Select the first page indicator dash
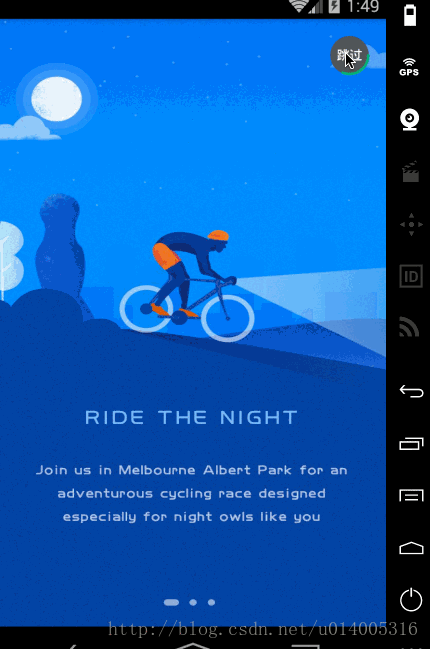Image resolution: width=430 pixels, height=649 pixels. click(171, 602)
